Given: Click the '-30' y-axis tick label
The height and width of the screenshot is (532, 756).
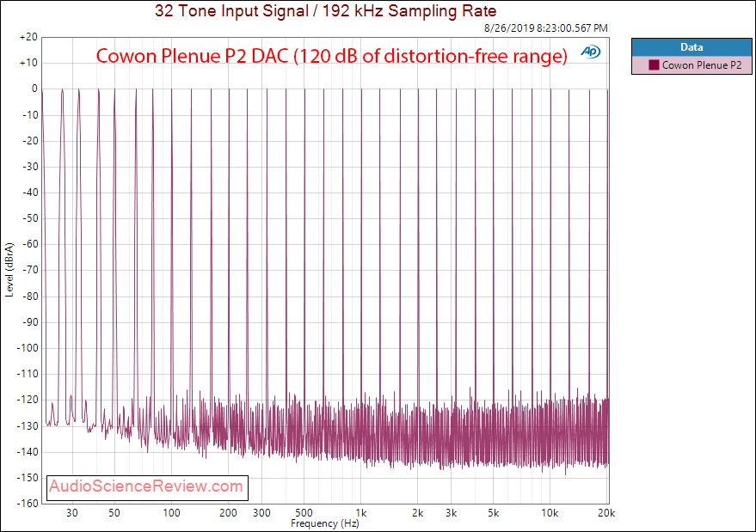Looking at the screenshot, I should pyautogui.click(x=30, y=167).
